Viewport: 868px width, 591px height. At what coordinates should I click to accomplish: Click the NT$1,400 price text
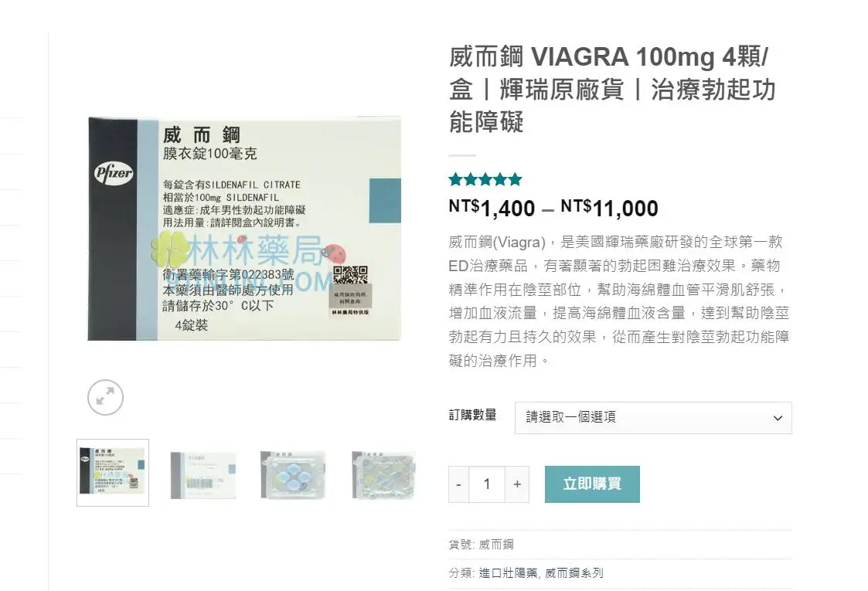492,209
